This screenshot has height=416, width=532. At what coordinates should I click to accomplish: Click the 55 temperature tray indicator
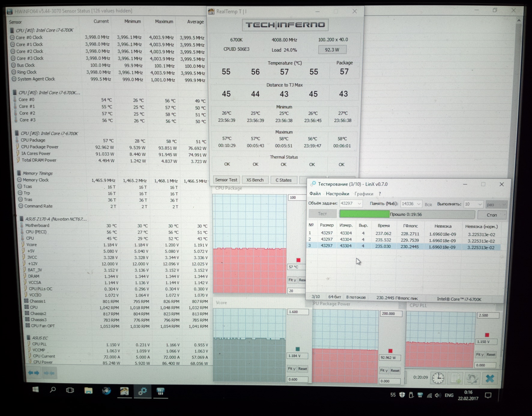pos(393,395)
